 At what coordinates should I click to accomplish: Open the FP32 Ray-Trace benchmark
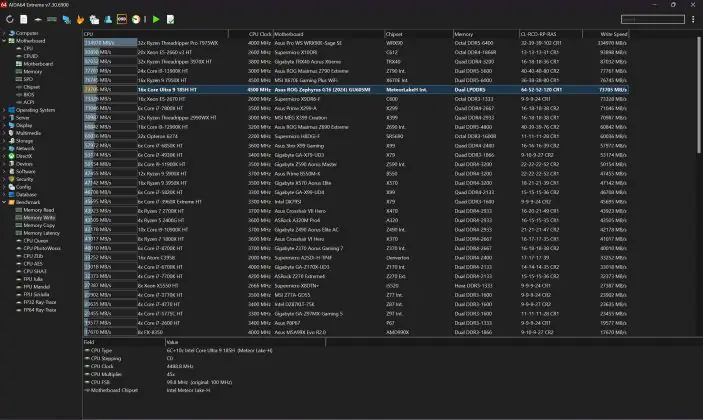39,302
